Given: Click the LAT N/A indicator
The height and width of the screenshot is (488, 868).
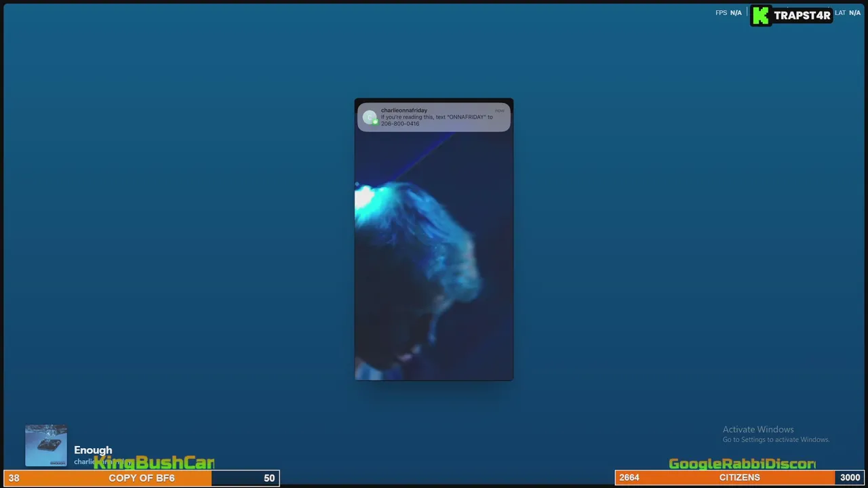Looking at the screenshot, I should point(848,13).
